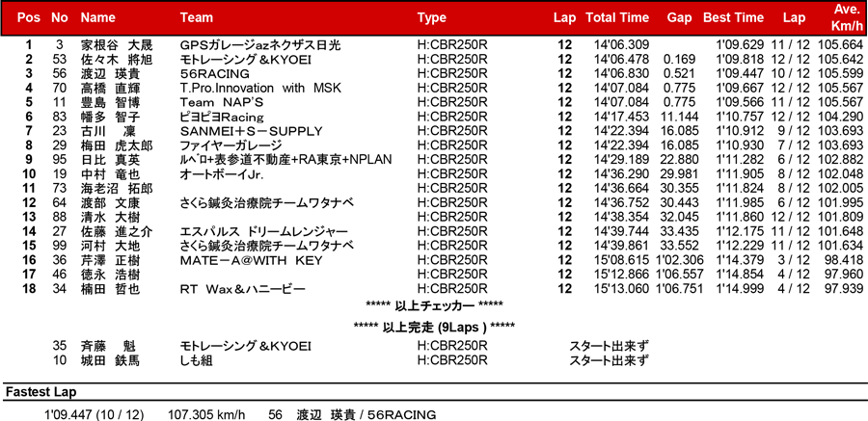Click the 'Gap' column header
The width and height of the screenshot is (868, 421).
coord(679,17)
